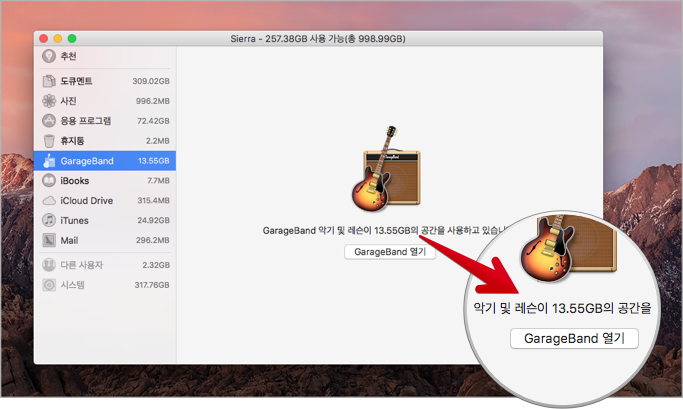
Task: Click the GarageBand 악기 및 레슨이 description text
Action: (x=383, y=230)
